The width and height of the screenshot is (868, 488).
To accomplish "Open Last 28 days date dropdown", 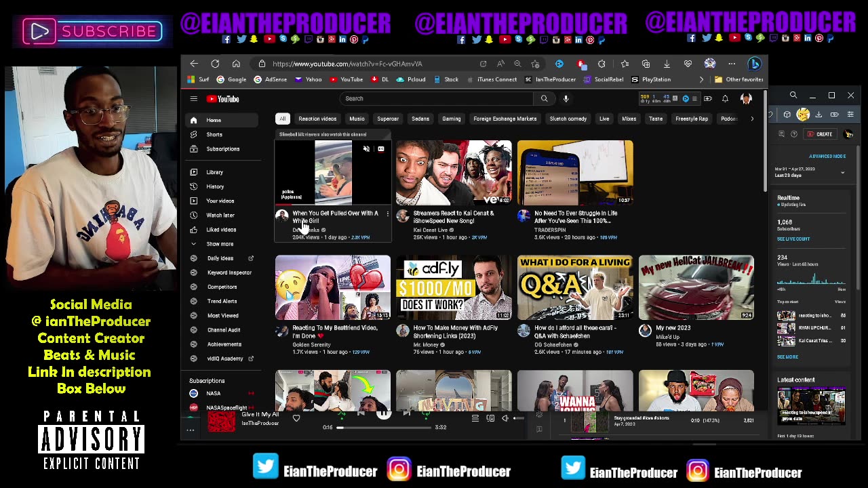I will [x=812, y=172].
